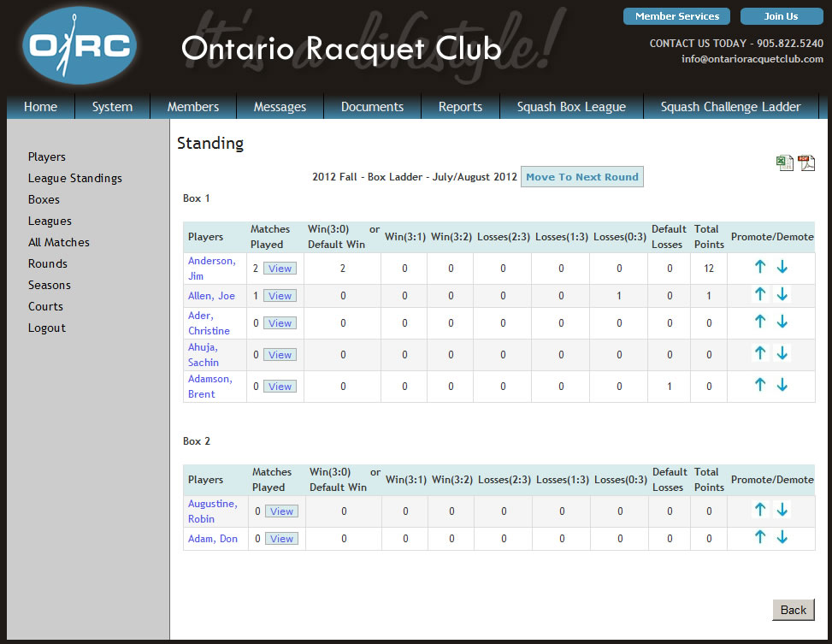
Task: Open Seasons in sidebar
Action: pyautogui.click(x=50, y=285)
